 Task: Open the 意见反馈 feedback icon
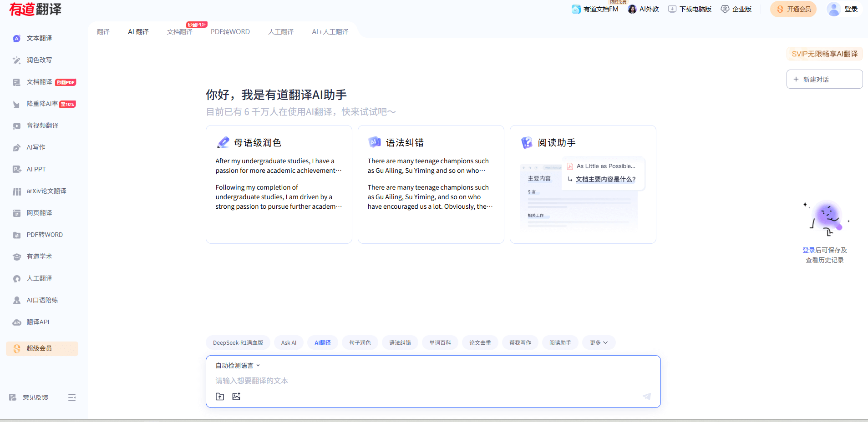point(13,397)
